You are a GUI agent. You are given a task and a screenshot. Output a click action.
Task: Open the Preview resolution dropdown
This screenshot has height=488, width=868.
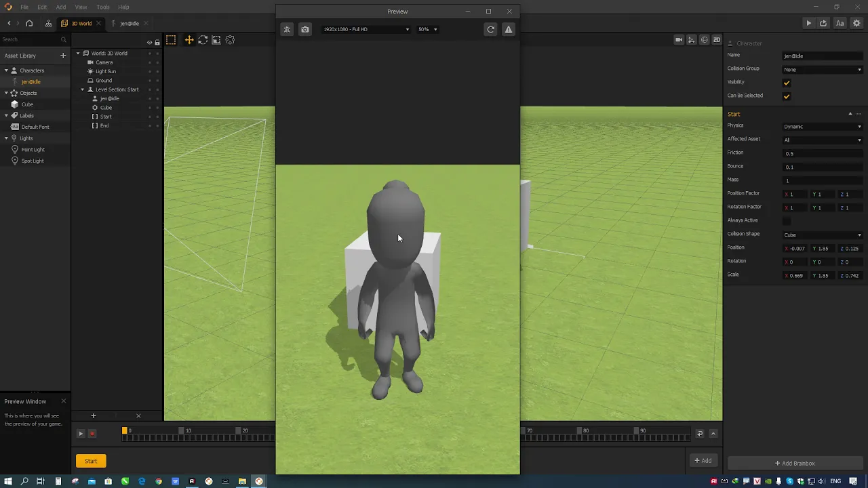coord(366,29)
